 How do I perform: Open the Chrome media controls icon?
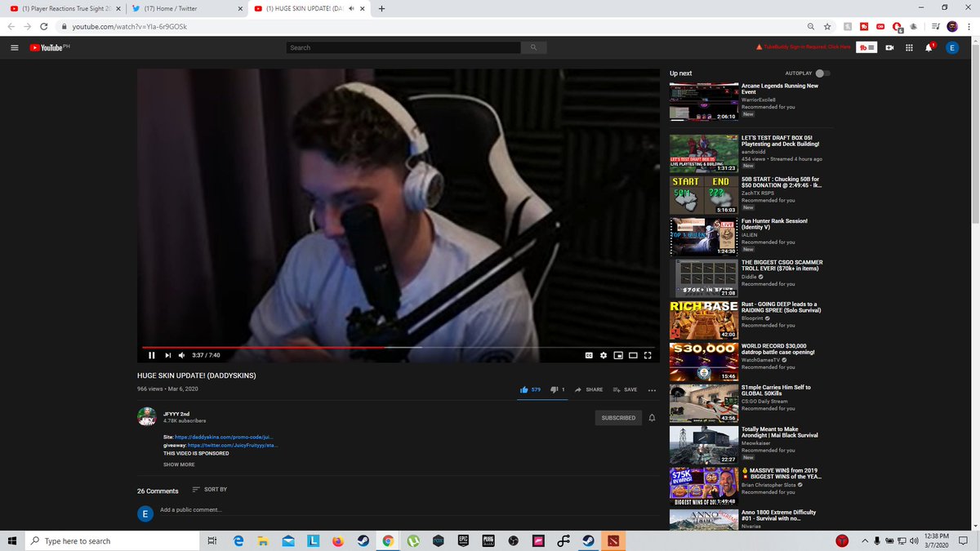(935, 26)
